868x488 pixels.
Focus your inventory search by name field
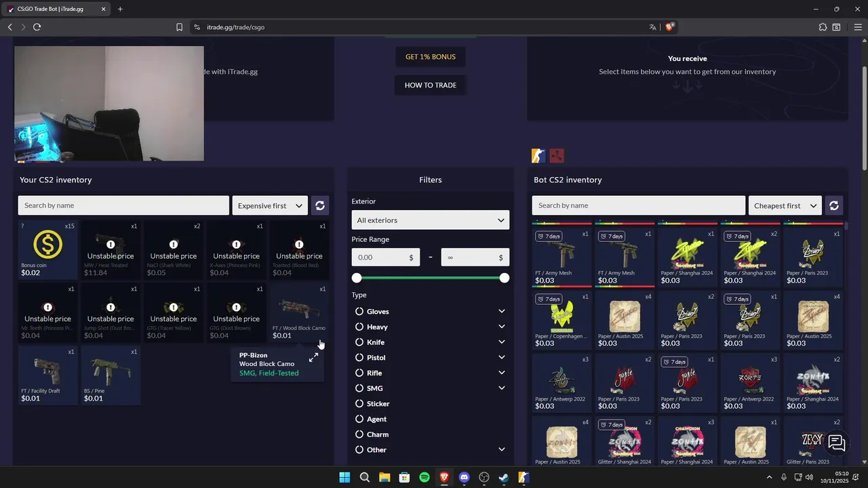point(123,205)
